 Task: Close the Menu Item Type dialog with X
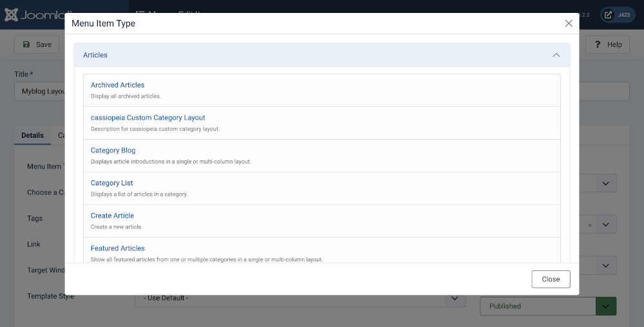(569, 23)
